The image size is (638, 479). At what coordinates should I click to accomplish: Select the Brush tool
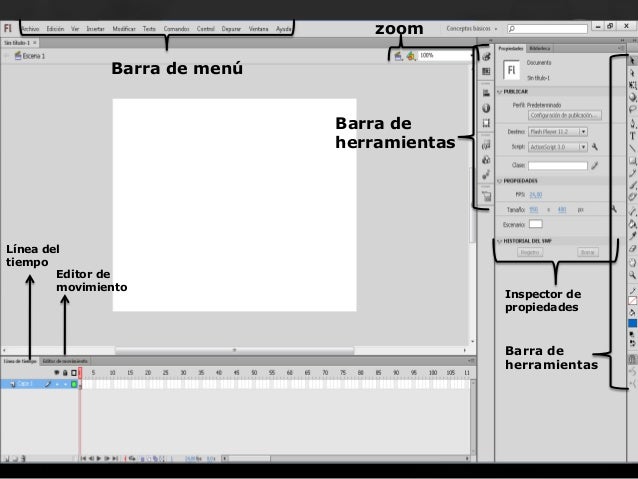pos(632,186)
